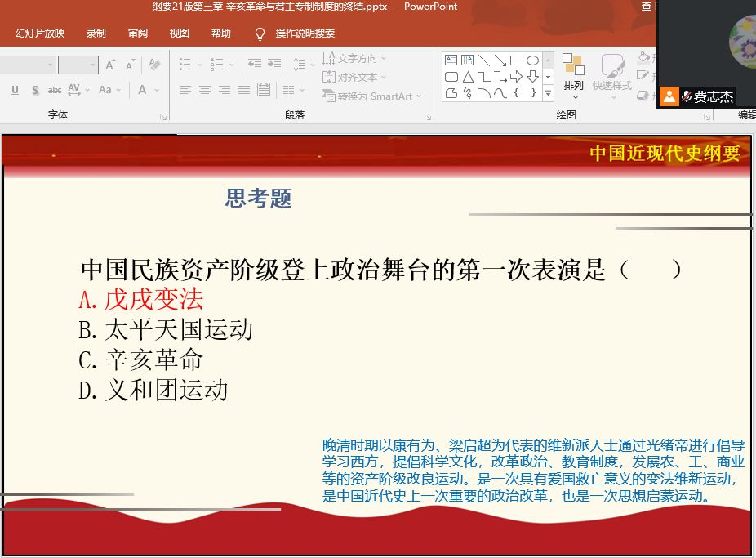Pick the right arrow block shape

tap(516, 77)
